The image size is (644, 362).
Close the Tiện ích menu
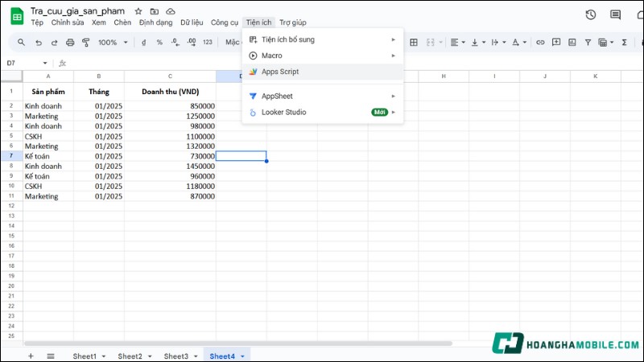click(x=258, y=23)
